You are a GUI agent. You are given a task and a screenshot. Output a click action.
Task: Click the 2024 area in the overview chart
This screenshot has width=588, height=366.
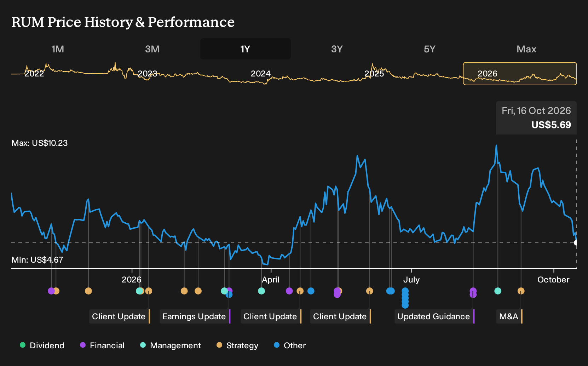click(x=261, y=74)
